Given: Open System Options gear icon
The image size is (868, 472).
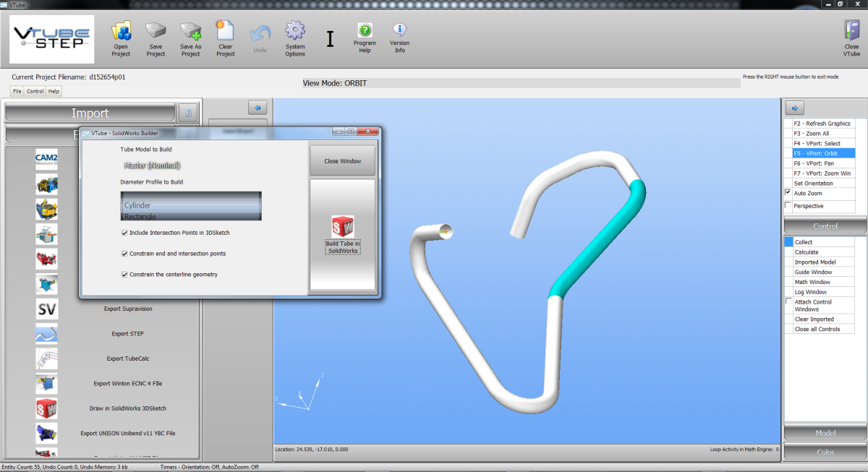Looking at the screenshot, I should tap(294, 32).
